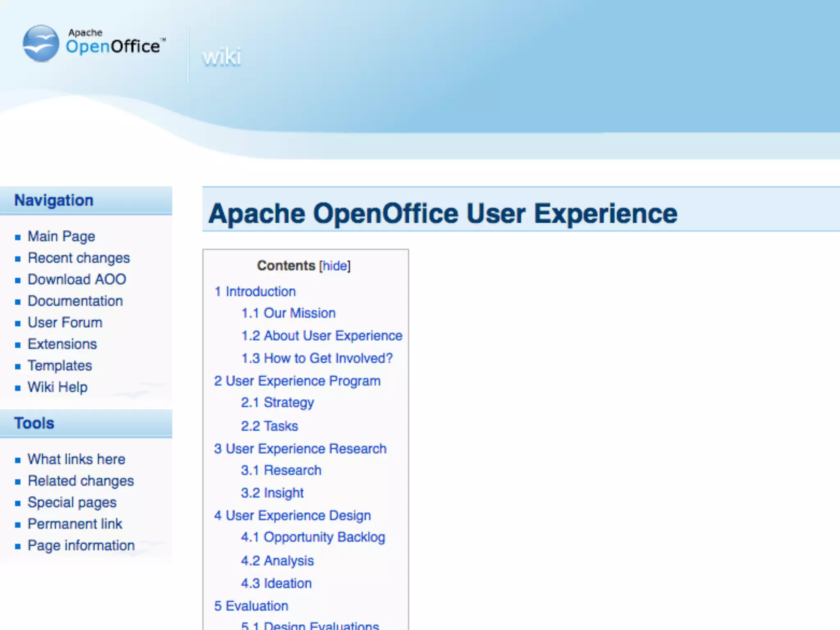
Task: Visit the User Forum link
Action: click(x=65, y=323)
